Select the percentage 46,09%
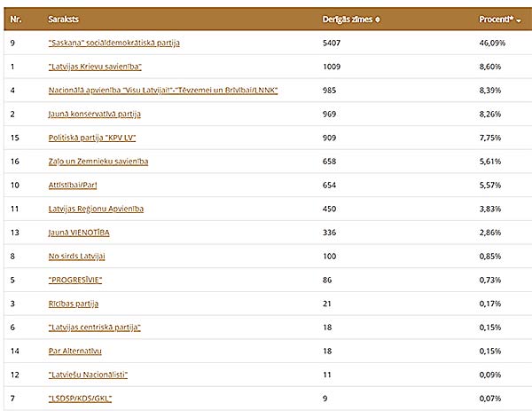Image resolution: width=532 pixels, height=411 pixels. tap(492, 43)
